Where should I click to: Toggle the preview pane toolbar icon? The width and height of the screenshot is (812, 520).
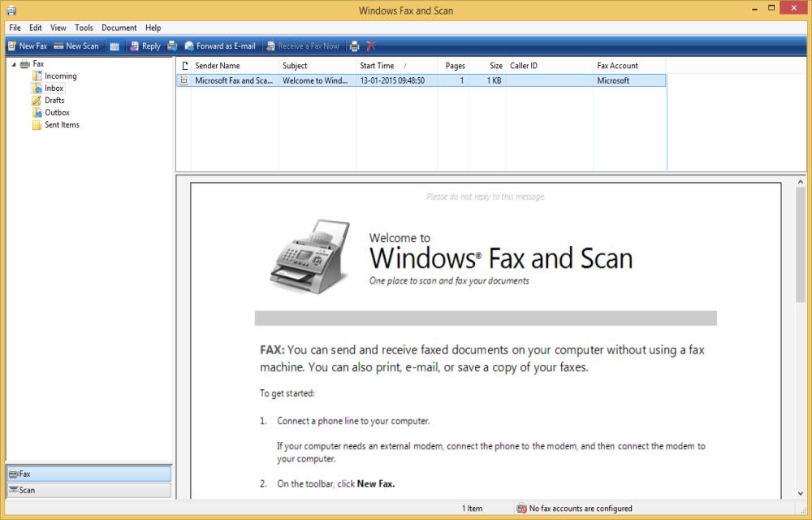114,46
